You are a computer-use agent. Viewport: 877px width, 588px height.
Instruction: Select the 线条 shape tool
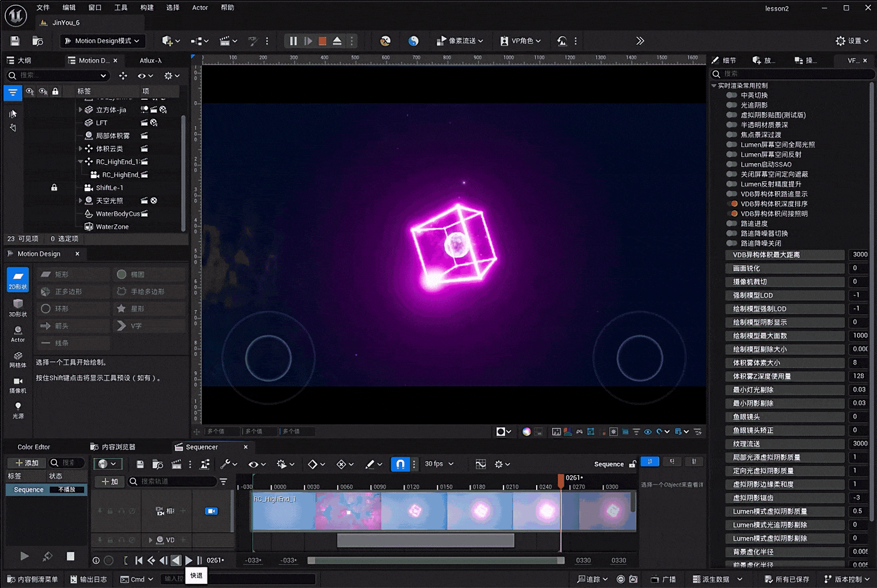(x=62, y=343)
